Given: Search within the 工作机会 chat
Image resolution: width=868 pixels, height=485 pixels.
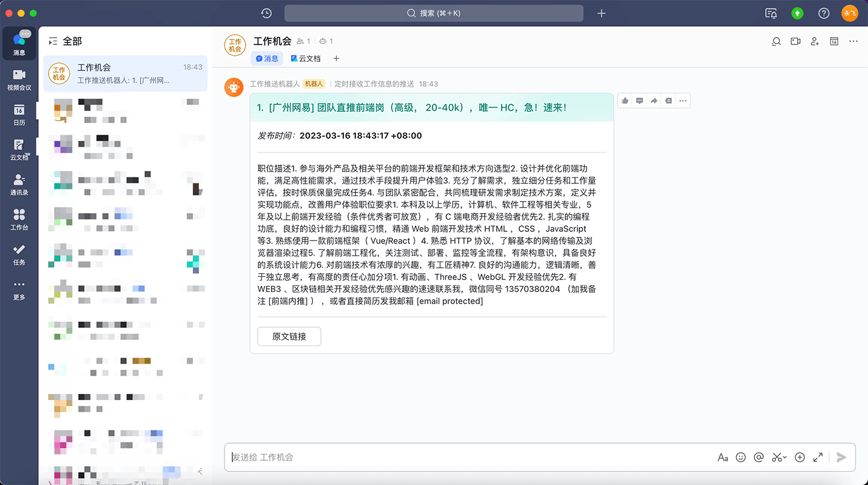Looking at the screenshot, I should point(776,41).
